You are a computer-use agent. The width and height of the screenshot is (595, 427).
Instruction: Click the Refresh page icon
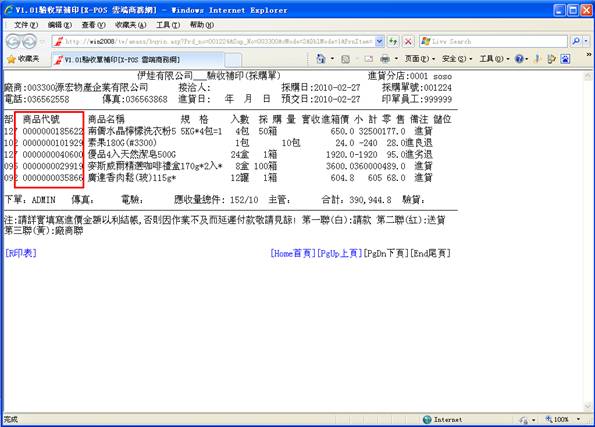pos(394,41)
